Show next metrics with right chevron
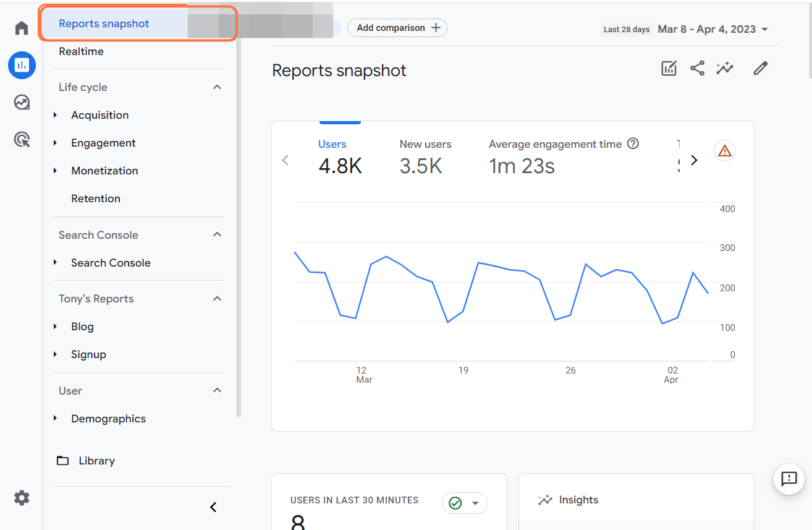Viewport: 812px width, 530px height. pyautogui.click(x=694, y=160)
